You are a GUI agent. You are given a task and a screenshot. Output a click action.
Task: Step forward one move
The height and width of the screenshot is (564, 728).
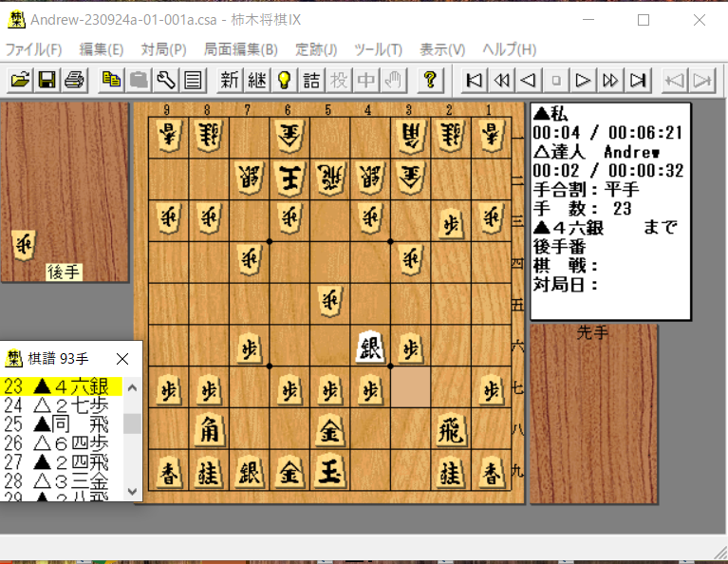(x=584, y=81)
